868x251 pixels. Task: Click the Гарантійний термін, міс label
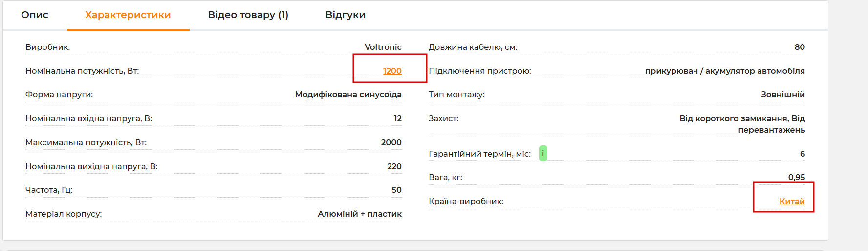[479, 154]
